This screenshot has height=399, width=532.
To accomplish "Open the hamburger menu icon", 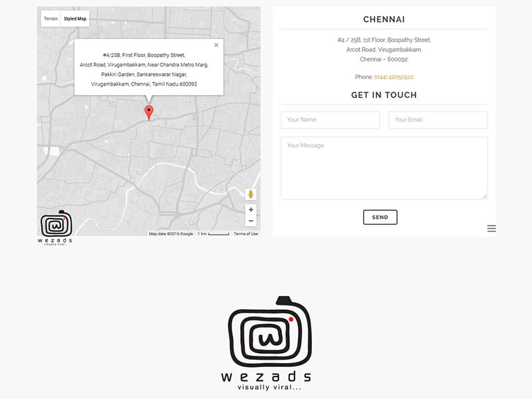I will [x=491, y=229].
